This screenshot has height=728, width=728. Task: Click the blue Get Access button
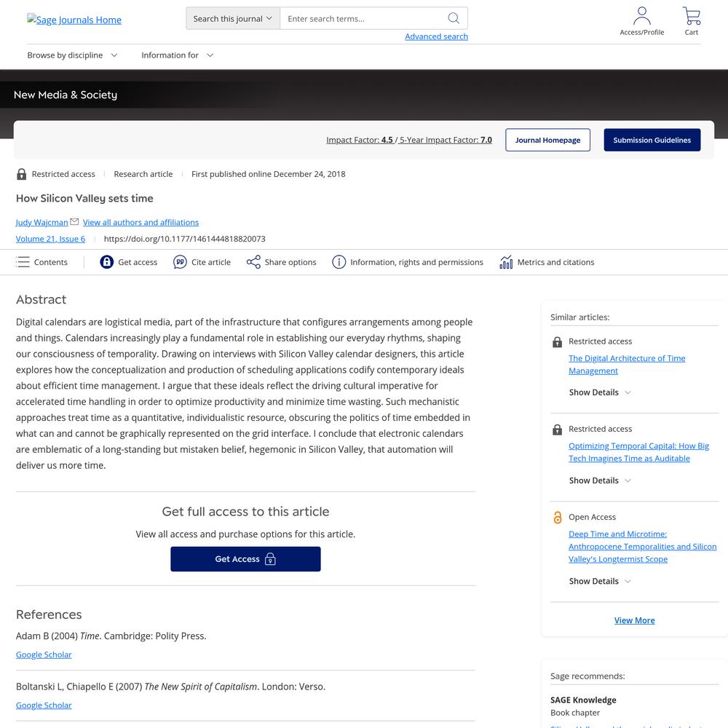coord(245,559)
